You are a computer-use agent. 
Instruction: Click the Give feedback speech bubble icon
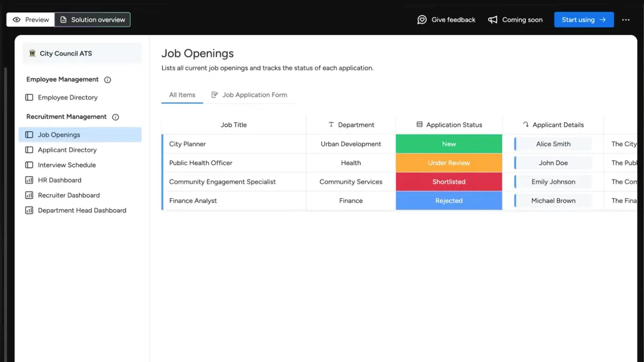point(422,19)
